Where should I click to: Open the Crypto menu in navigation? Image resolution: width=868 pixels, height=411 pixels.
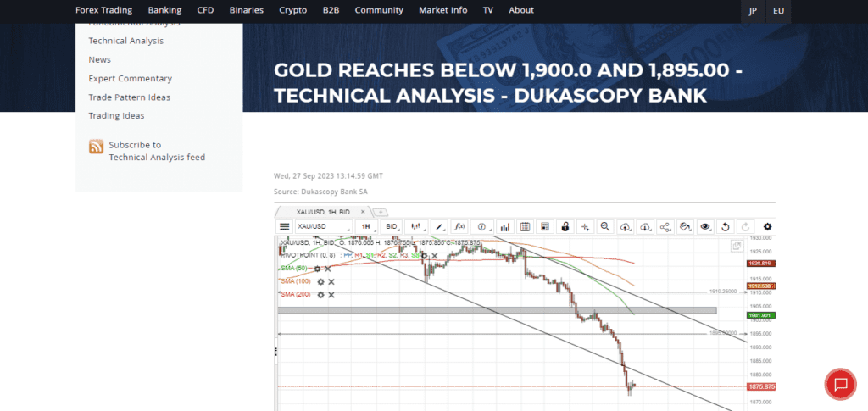click(293, 10)
